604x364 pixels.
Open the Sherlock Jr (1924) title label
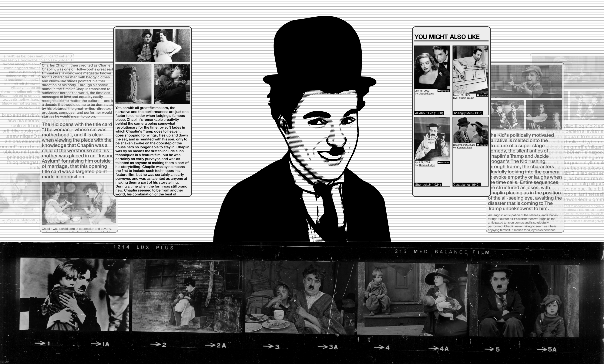[428, 185]
